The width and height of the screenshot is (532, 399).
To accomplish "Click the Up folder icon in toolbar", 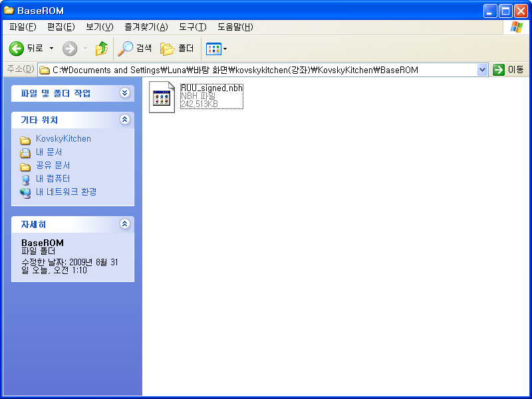I will [x=102, y=48].
